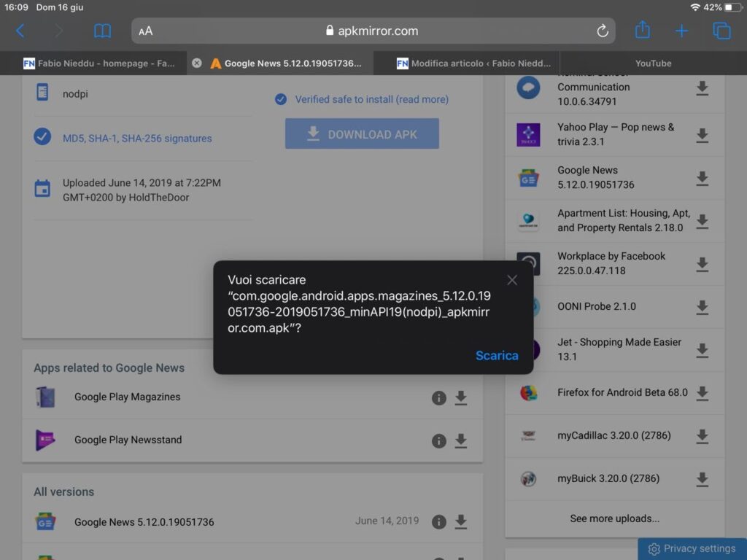
Task: Switch to Fabio Nieddu homepage tab
Action: pyautogui.click(x=98, y=63)
